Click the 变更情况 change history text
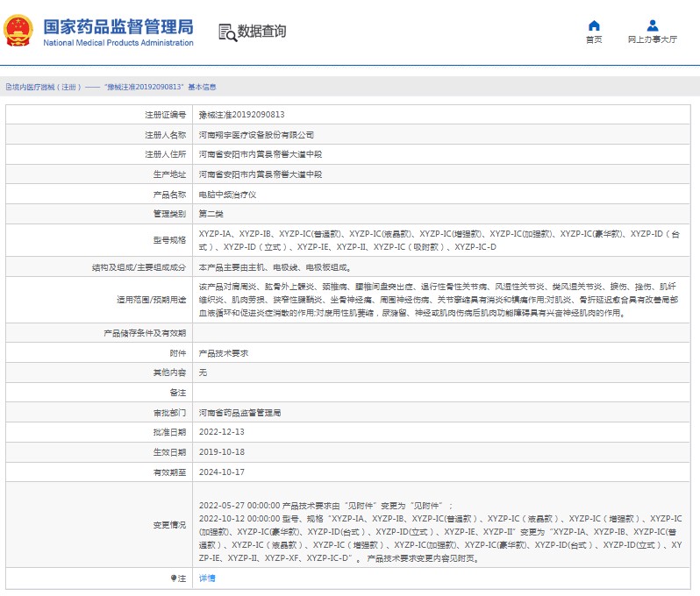700x596 pixels. tap(440, 532)
